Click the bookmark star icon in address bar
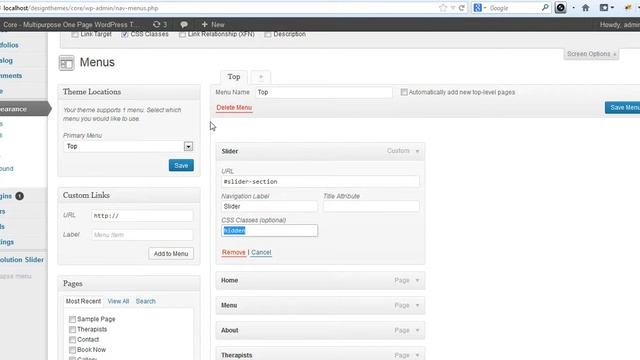The width and height of the screenshot is (640, 360). tap(443, 8)
